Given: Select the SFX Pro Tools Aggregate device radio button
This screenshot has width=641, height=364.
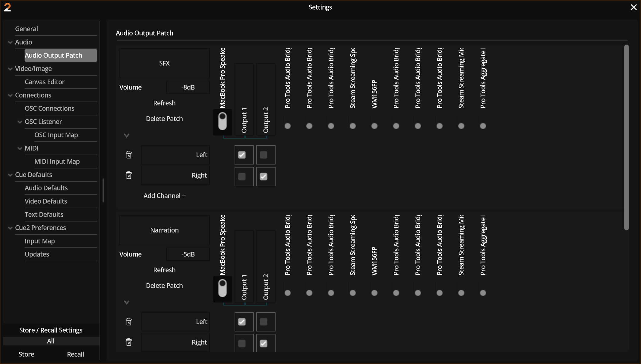Looking at the screenshot, I should (x=483, y=126).
